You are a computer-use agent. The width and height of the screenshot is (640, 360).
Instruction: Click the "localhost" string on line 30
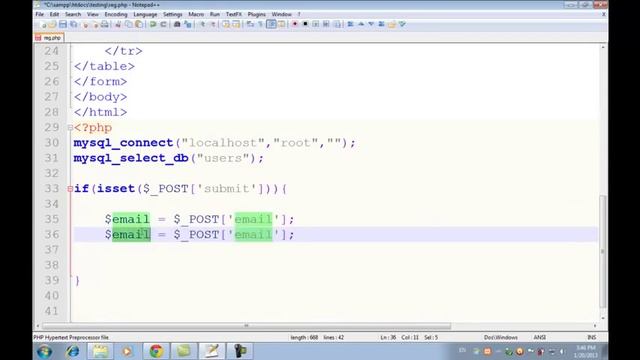click(223, 143)
